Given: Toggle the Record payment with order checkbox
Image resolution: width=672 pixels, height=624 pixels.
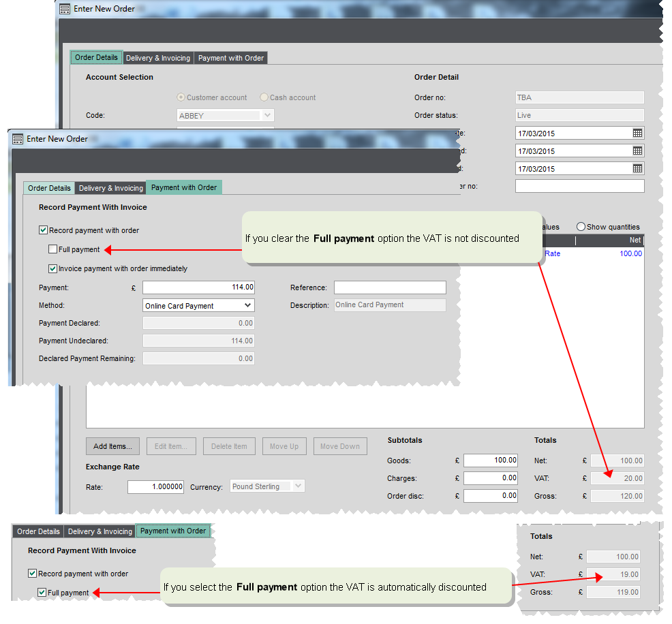Looking at the screenshot, I should click(44, 230).
